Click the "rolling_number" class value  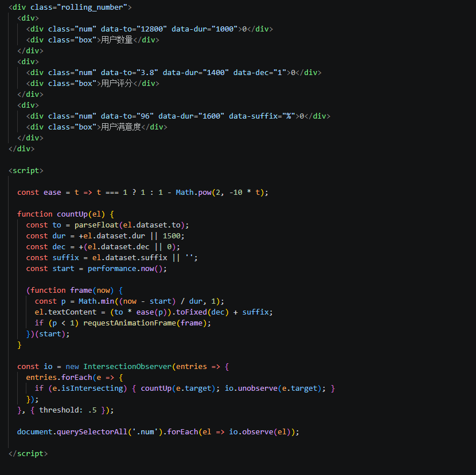[x=95, y=7]
